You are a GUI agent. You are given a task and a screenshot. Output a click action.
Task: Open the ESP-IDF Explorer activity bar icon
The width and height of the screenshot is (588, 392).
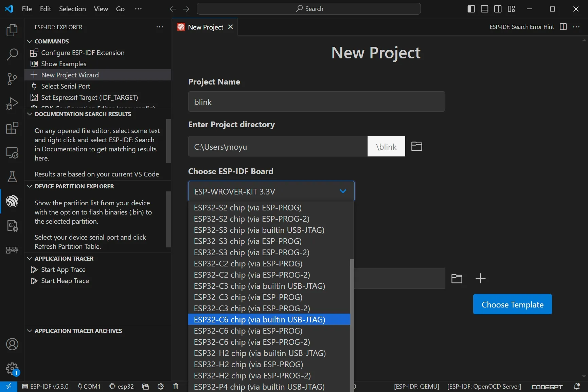pyautogui.click(x=12, y=201)
